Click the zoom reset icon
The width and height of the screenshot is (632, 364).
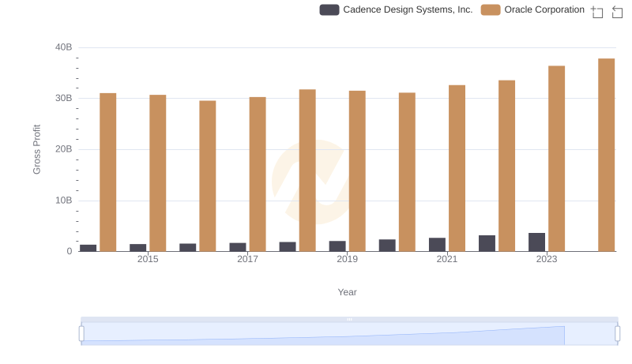tap(617, 12)
